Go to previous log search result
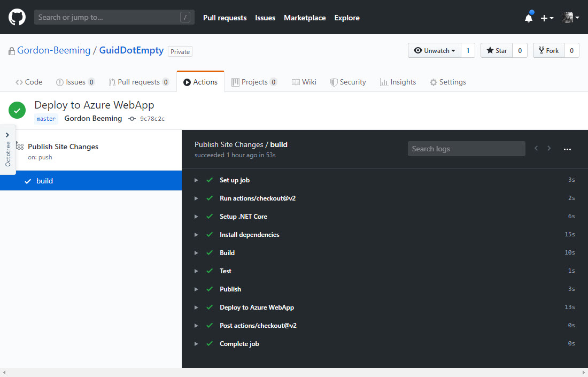 click(x=536, y=149)
